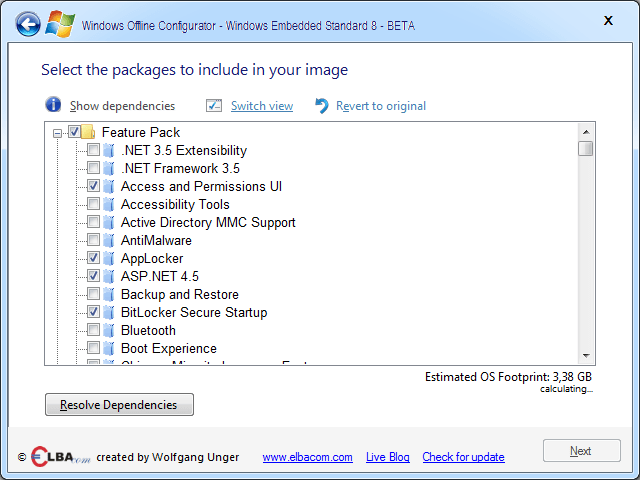Viewport: 640px width, 480px height.
Task: Check the Active Directory MMC Support box
Action: 93,222
